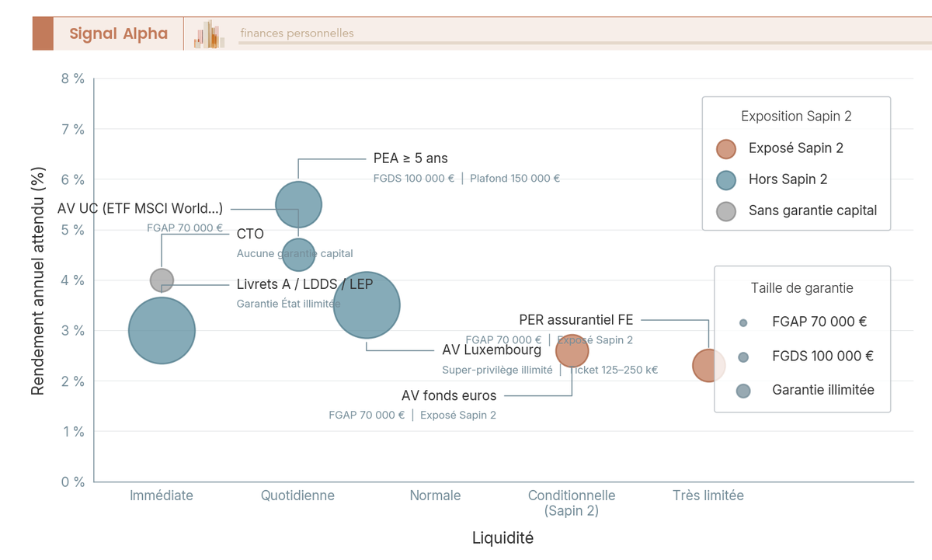
Task: Click the finances personnelles header text
Action: 297,33
